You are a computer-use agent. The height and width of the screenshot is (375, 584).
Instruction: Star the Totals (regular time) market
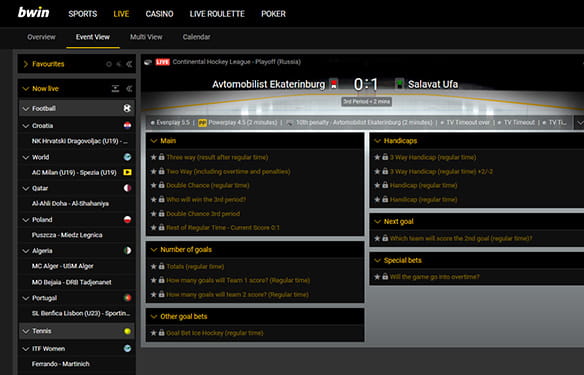(x=153, y=266)
